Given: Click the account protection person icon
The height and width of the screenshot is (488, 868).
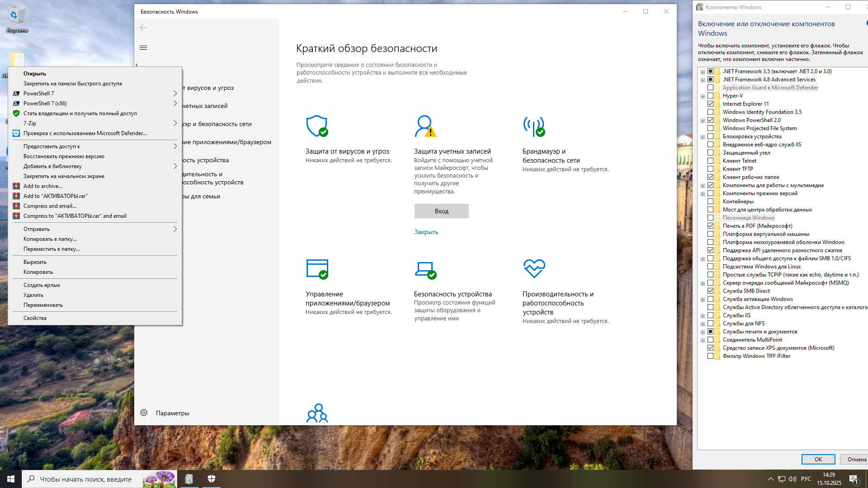Looking at the screenshot, I should pyautogui.click(x=425, y=126).
